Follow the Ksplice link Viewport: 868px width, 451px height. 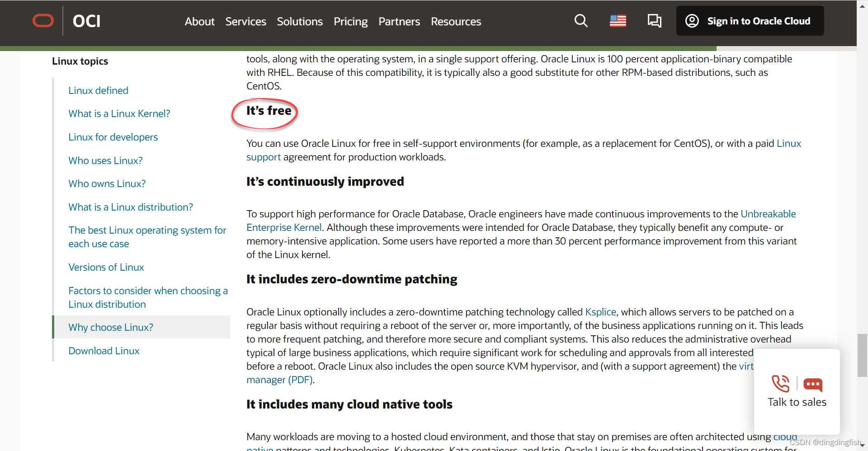tap(600, 312)
